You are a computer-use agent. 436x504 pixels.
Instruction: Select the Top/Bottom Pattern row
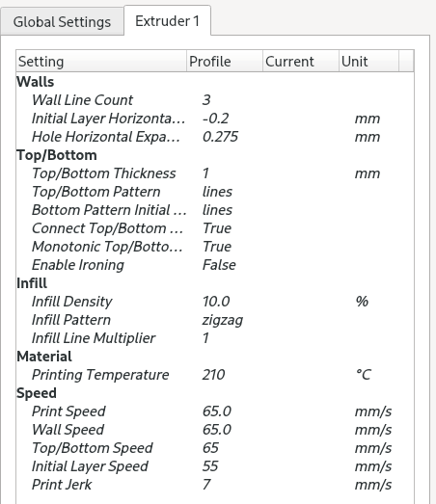[215, 192]
